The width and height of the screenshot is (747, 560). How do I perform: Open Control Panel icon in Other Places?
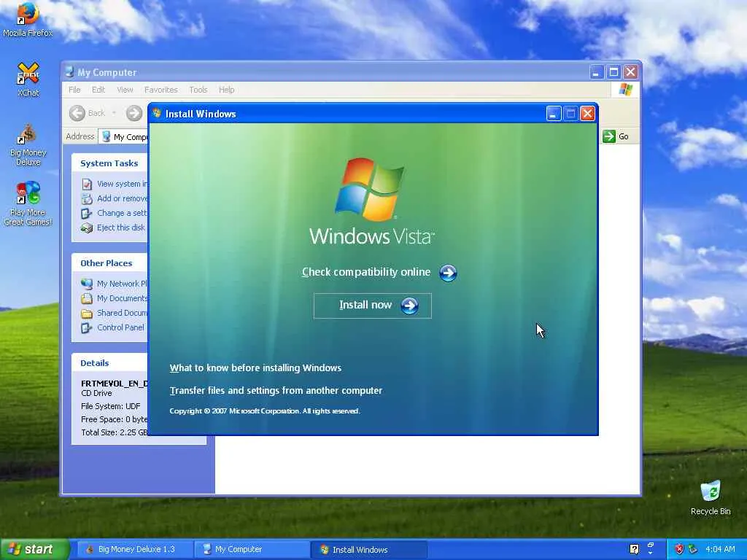[x=87, y=328]
